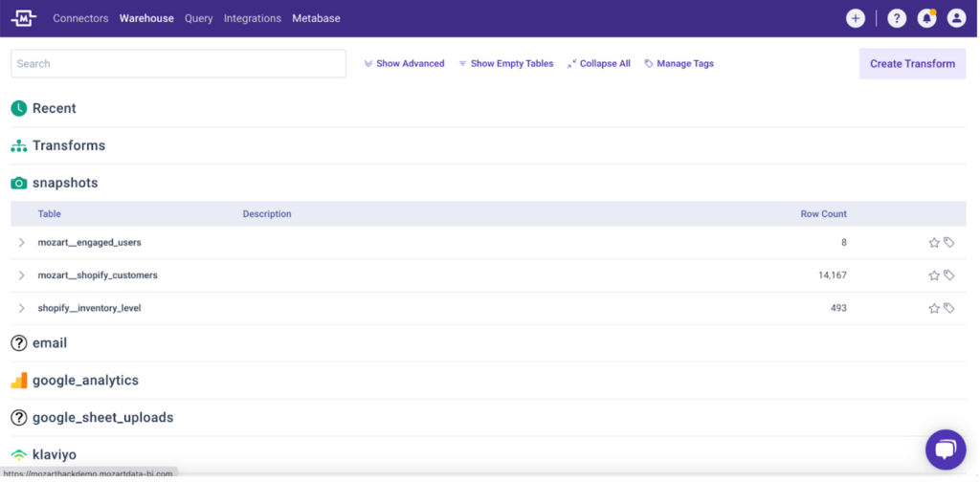Image resolution: width=980 pixels, height=482 pixels.
Task: Select the mozart__shopify_customers table name
Action: 98,275
